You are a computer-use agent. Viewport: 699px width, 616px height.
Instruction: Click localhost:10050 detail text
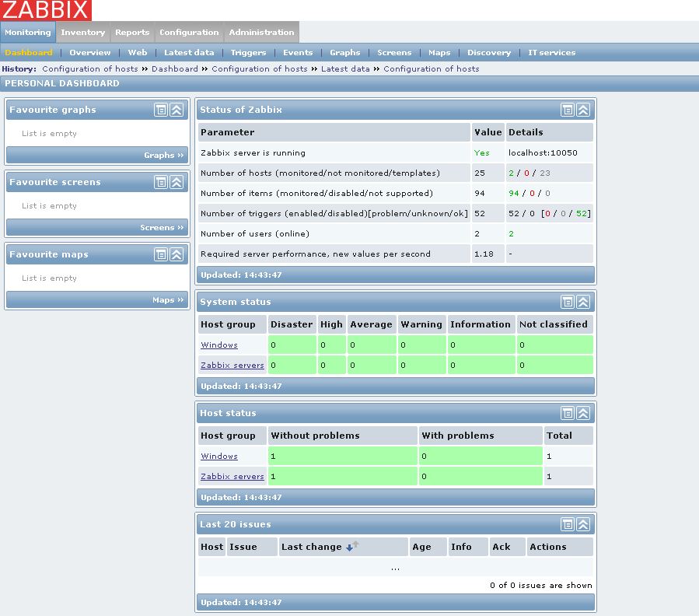[x=543, y=152]
